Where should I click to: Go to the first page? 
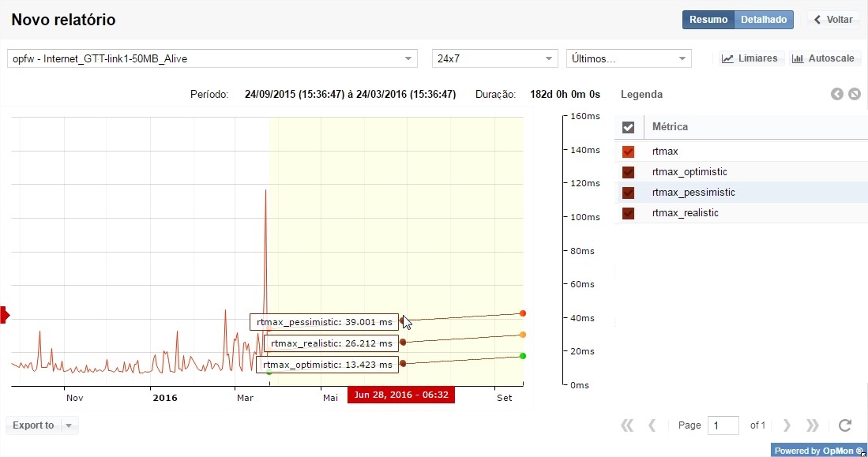coord(627,425)
